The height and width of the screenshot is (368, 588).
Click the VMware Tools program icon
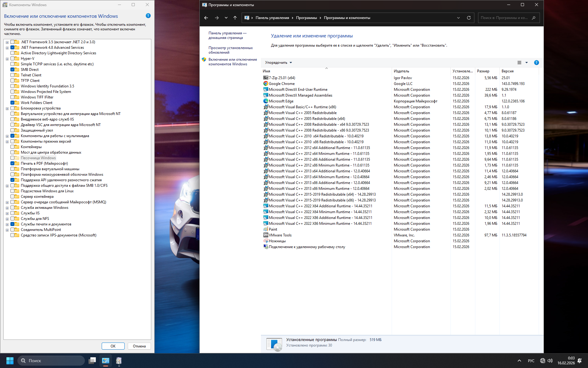coord(266,235)
